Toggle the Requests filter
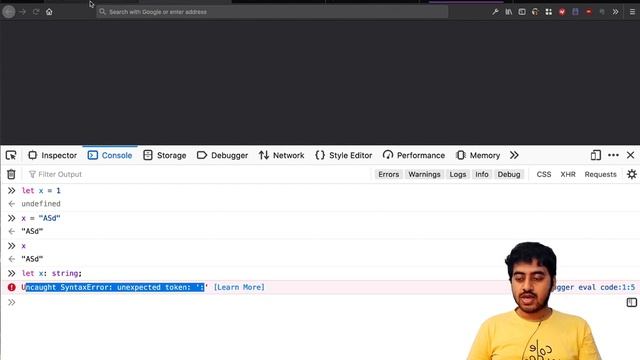The width and height of the screenshot is (640, 360). tap(600, 174)
